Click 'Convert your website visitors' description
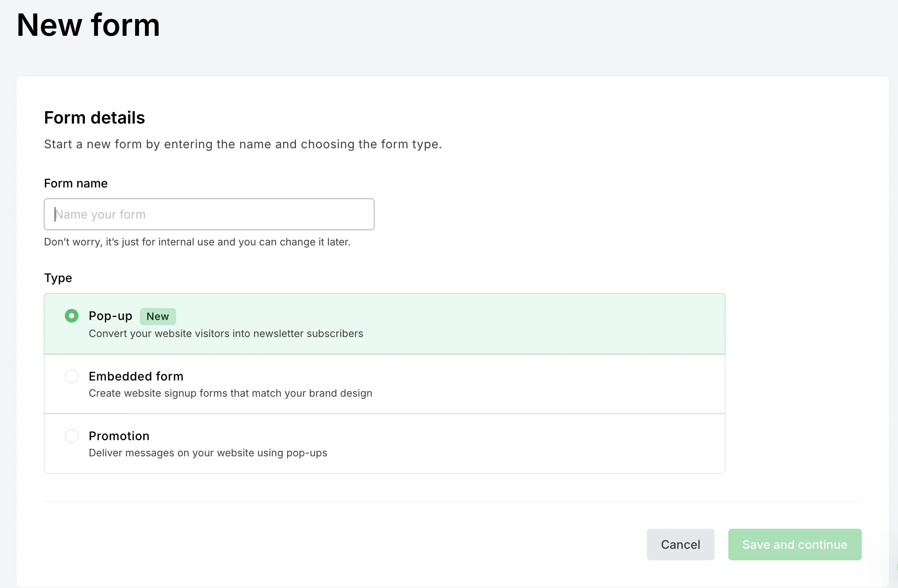The width and height of the screenshot is (898, 588). [226, 334]
